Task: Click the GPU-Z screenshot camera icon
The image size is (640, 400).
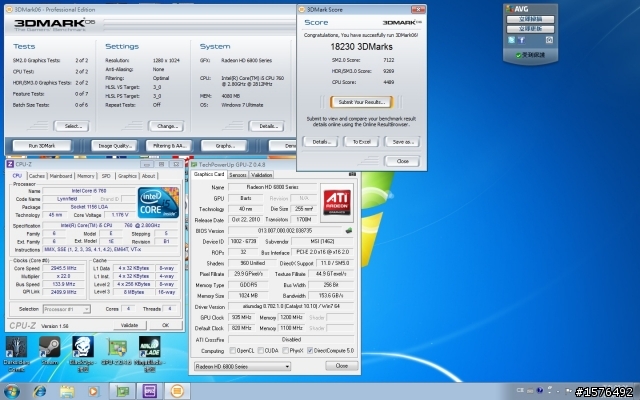Action: coord(352,174)
